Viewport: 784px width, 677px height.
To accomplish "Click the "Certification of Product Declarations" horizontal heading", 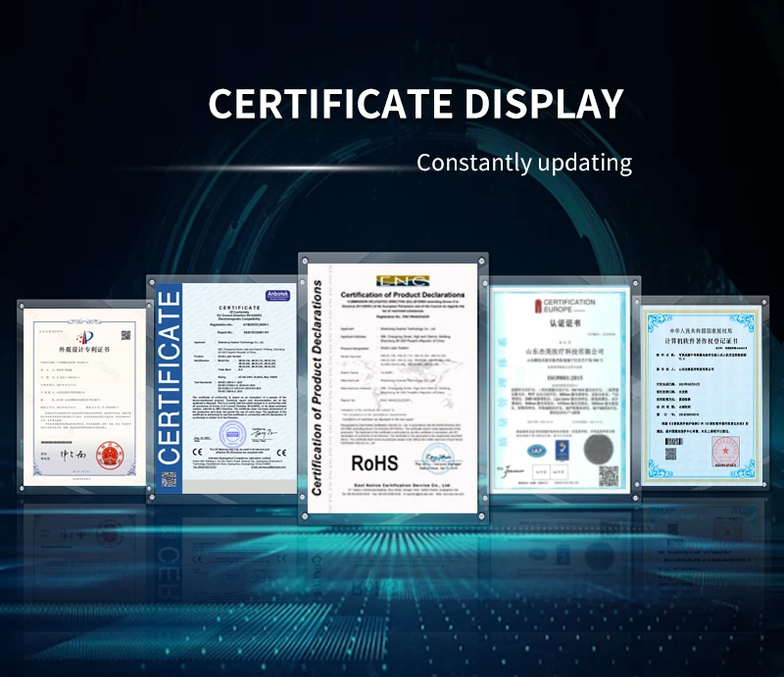I will tap(403, 295).
